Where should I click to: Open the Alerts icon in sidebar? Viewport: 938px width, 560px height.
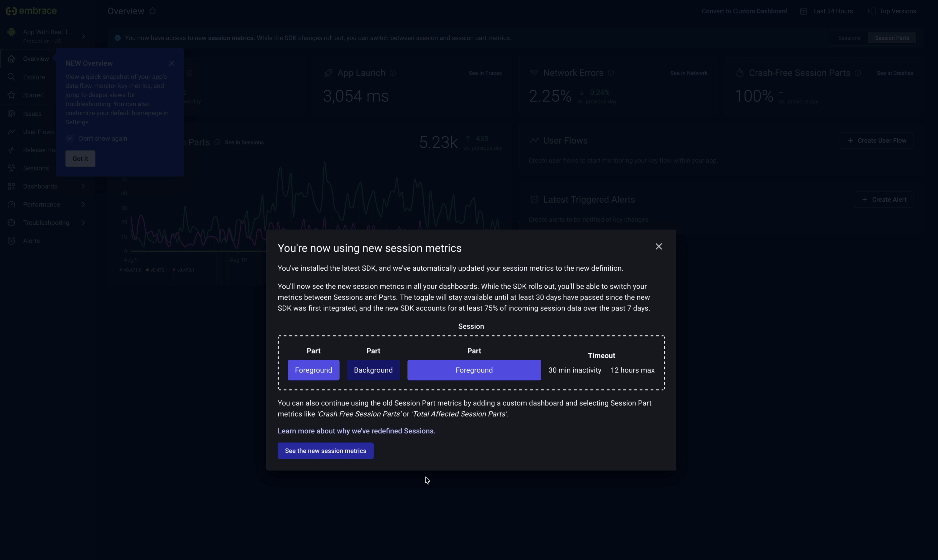[11, 241]
